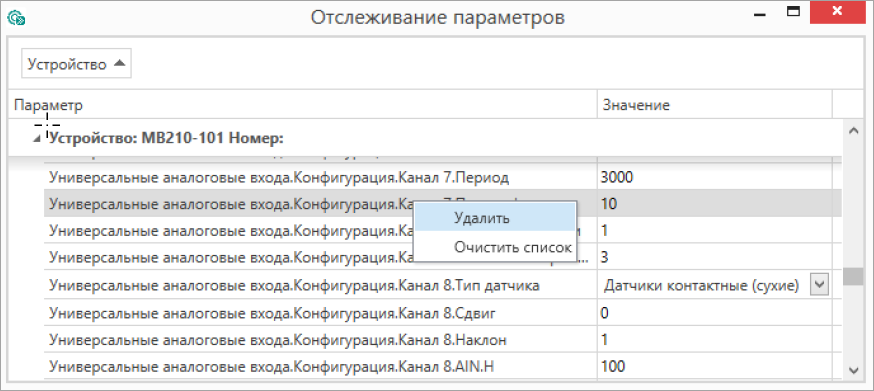874x391 pixels.
Task: Click the AIN.H value 100
Action: (613, 366)
